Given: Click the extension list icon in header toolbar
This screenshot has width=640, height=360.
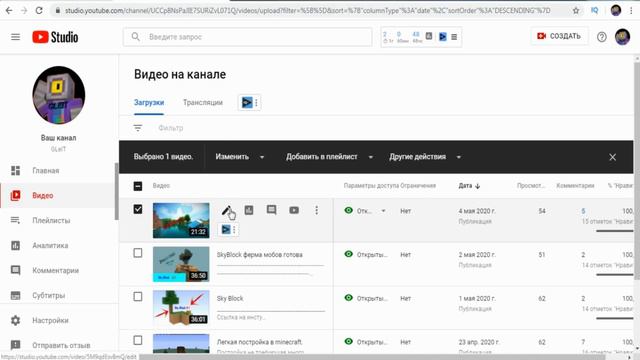Looking at the screenshot, I should (x=454, y=37).
